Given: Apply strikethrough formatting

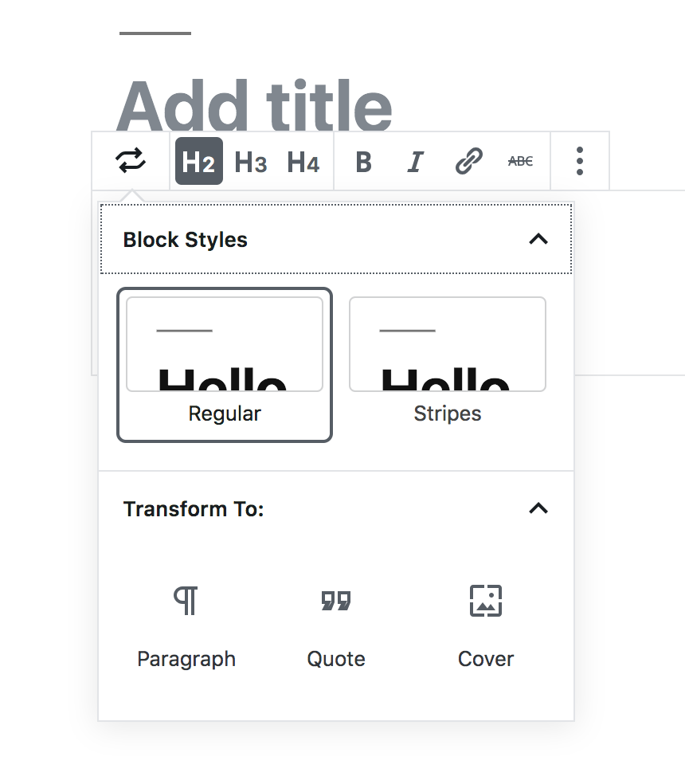Looking at the screenshot, I should [520, 162].
